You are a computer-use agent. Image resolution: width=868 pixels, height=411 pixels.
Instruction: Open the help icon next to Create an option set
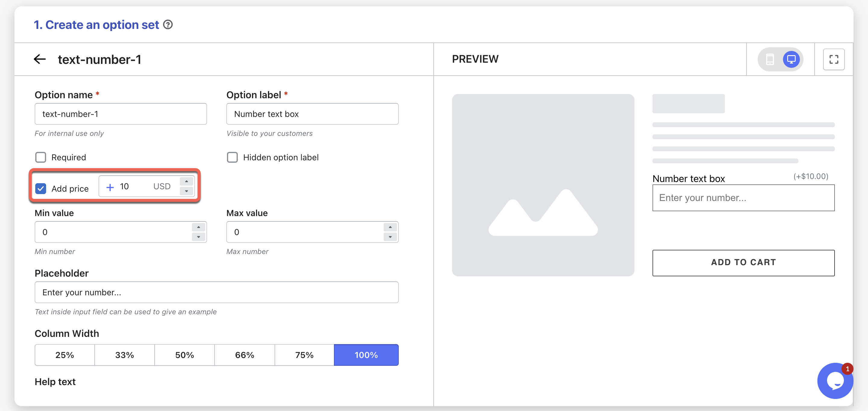pyautogui.click(x=168, y=25)
